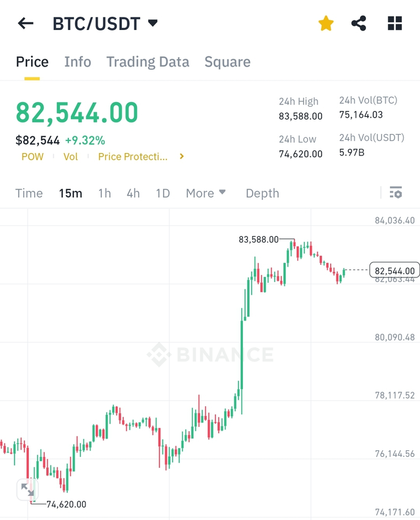Screen dimensions: 420x520
Task: Open the More intervals dropdown
Action: [x=206, y=193]
